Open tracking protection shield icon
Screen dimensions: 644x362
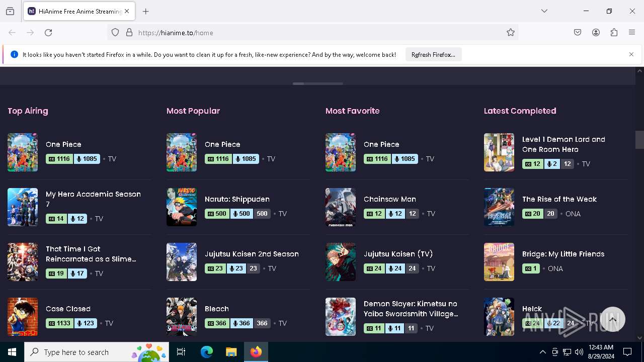pos(115,33)
